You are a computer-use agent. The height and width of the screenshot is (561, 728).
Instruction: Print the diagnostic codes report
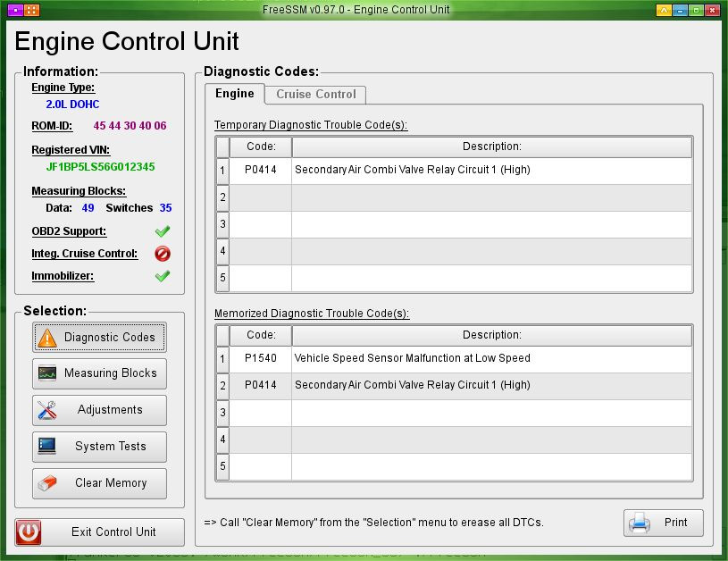coord(664,523)
